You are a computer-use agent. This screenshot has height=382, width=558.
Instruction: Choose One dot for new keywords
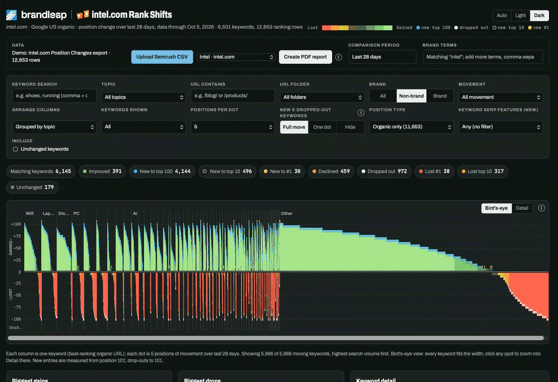322,127
